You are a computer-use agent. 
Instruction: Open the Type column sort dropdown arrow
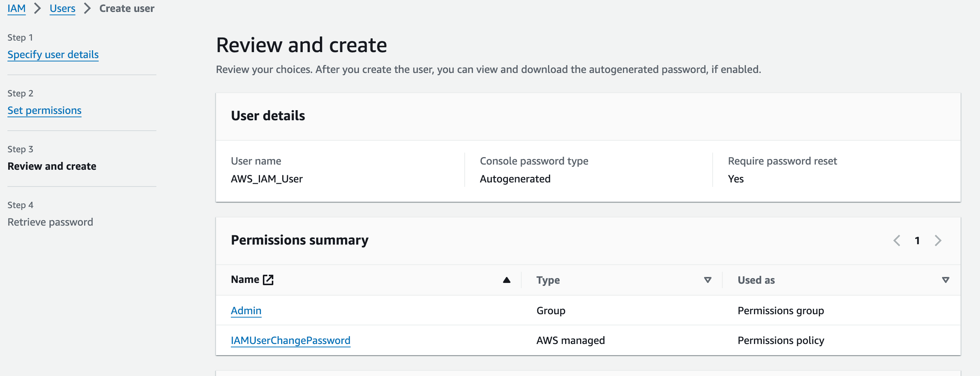click(x=707, y=280)
